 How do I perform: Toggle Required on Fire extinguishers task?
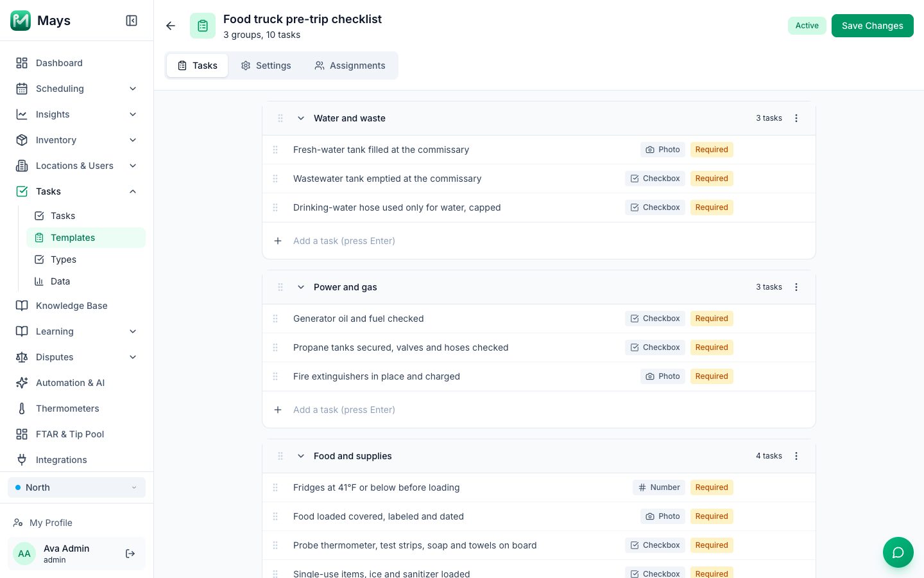pyautogui.click(x=712, y=376)
